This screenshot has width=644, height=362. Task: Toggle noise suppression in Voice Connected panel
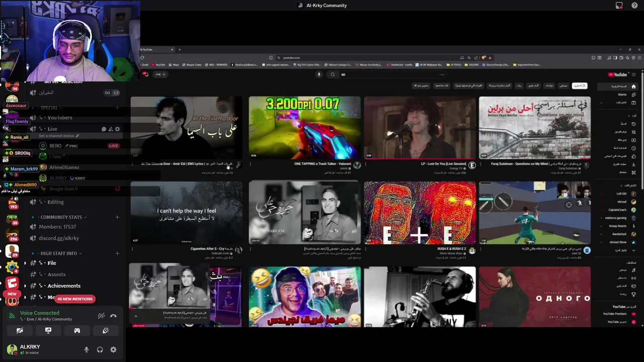(101, 316)
